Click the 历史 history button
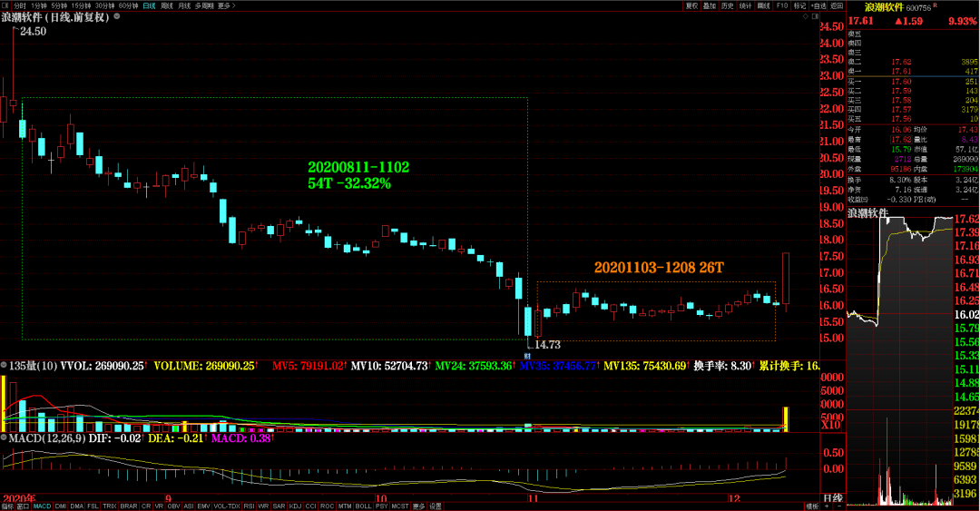 tap(728, 5)
